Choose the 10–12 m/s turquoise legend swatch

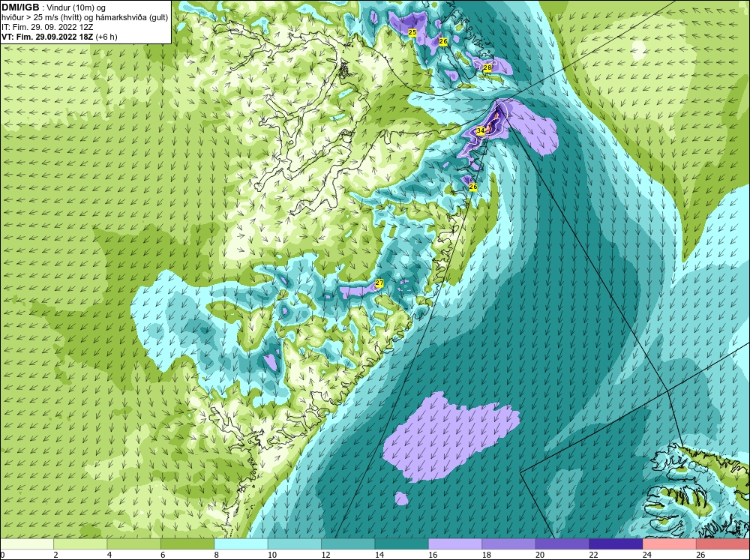pyautogui.click(x=295, y=544)
